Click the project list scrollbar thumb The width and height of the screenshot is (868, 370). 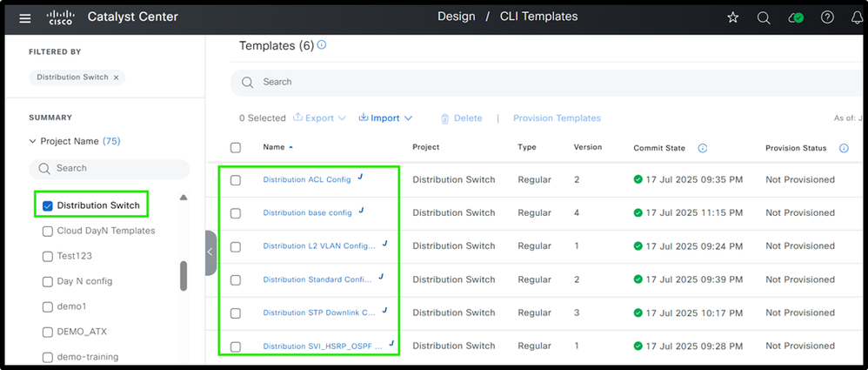tap(184, 276)
